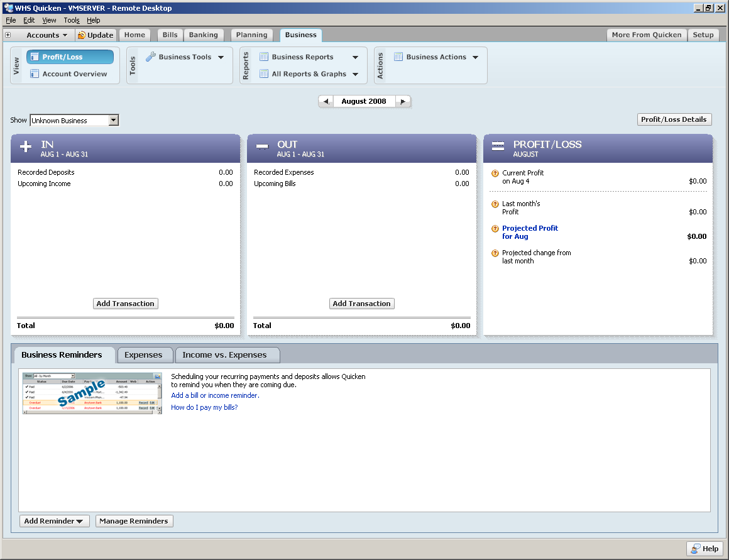729x560 pixels.
Task: Click the plus expand icon beside Accounts
Action: pyautogui.click(x=8, y=35)
